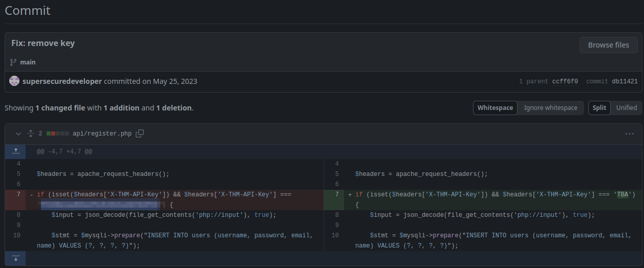644x268 pixels.
Task: Select commit hash db11421
Action: (625, 81)
